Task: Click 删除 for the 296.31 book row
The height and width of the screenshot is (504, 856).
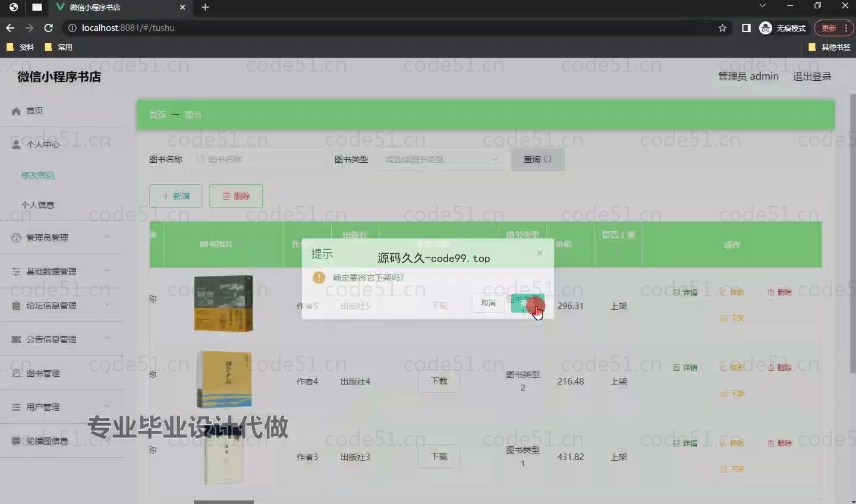Action: pyautogui.click(x=779, y=292)
